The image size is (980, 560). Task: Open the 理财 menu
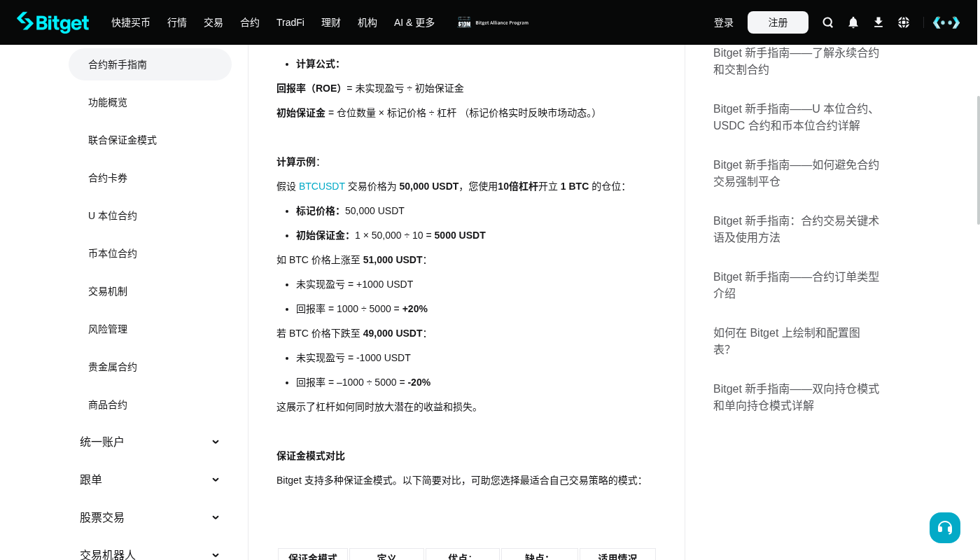pos(331,22)
